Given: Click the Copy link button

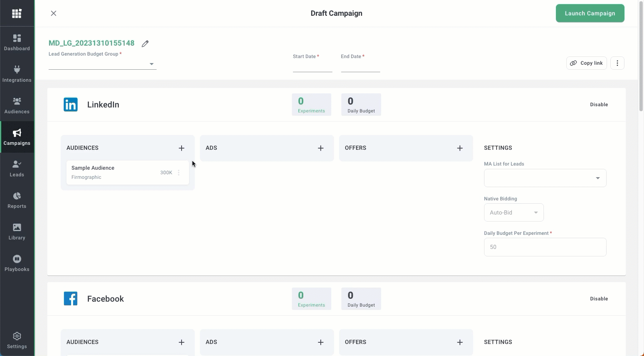Looking at the screenshot, I should (x=586, y=63).
